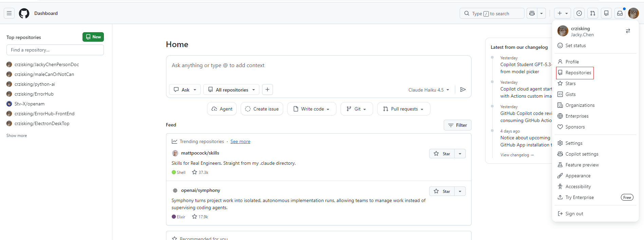This screenshot has width=644, height=240.
Task: Click the feed Filter button
Action: click(457, 125)
